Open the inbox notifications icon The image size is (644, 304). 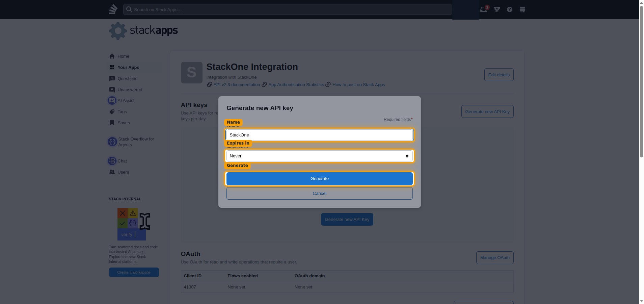point(484,9)
